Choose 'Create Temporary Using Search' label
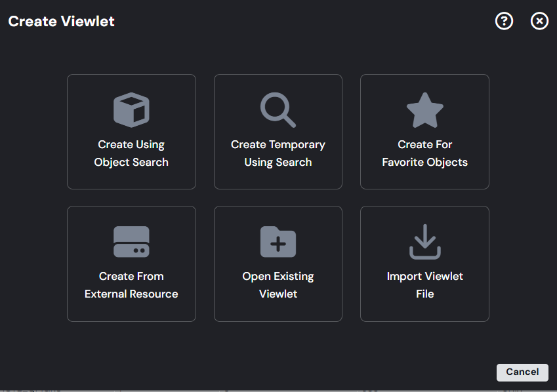The height and width of the screenshot is (392, 557). pyautogui.click(x=278, y=153)
